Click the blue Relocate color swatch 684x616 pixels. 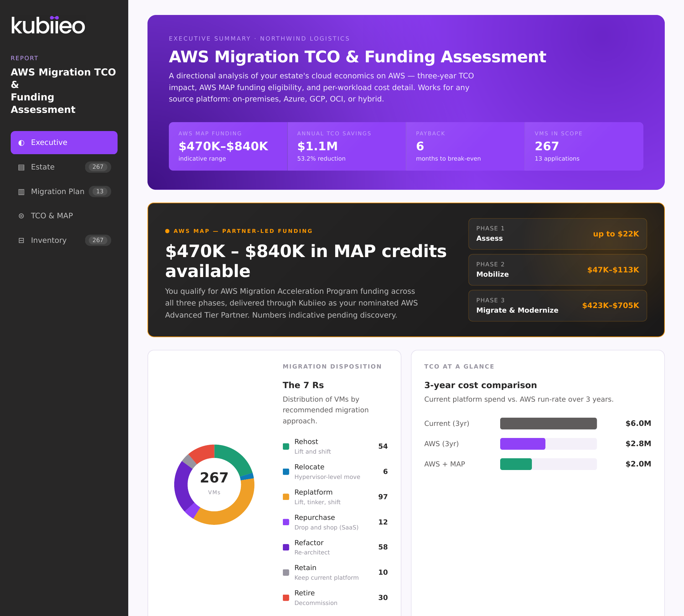point(286,472)
